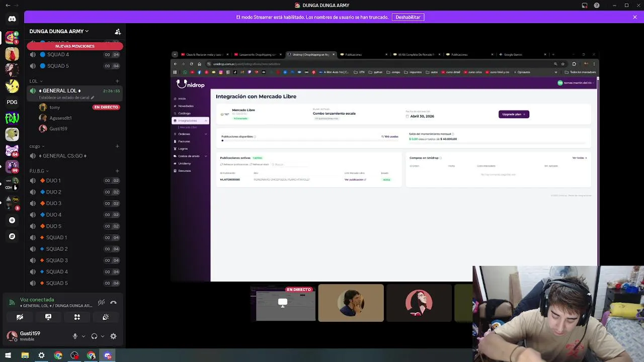Select Inicio in the Unidrop sidebar
Screen dimensions: 644x362
pyautogui.click(x=182, y=99)
